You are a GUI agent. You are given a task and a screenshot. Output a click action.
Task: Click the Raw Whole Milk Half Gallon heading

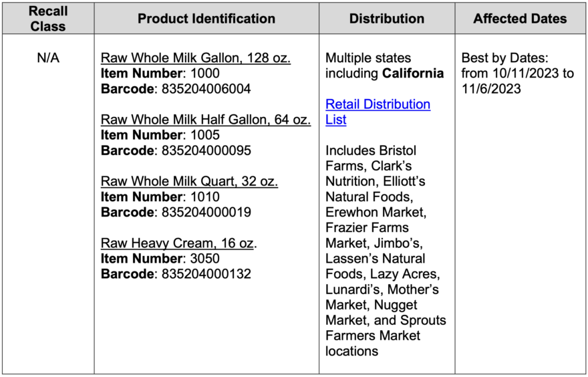click(x=206, y=120)
